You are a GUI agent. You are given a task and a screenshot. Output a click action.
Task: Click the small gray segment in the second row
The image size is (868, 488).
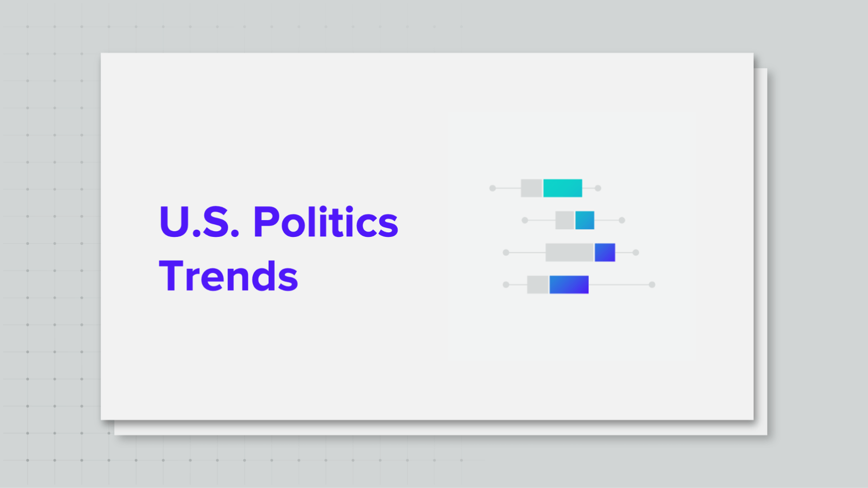point(565,220)
